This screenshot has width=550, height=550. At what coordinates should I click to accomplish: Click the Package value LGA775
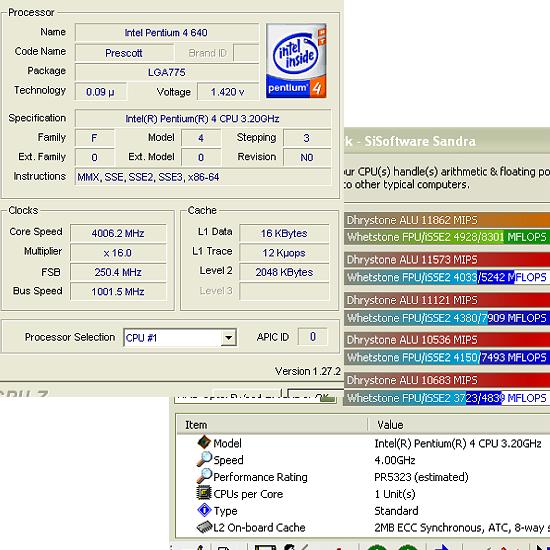click(167, 72)
